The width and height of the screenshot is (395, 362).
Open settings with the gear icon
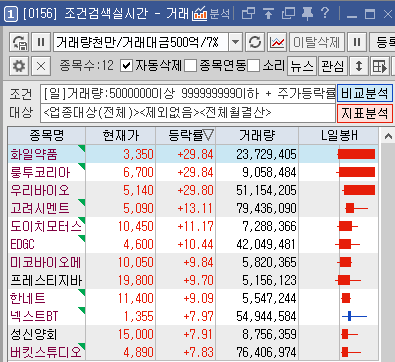click(x=19, y=66)
